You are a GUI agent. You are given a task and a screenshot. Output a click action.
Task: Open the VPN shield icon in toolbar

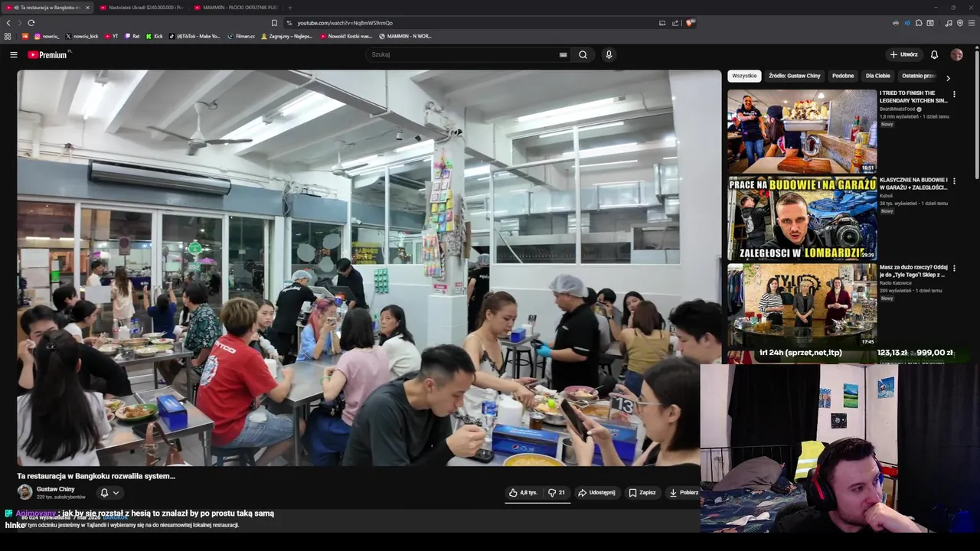tap(960, 23)
